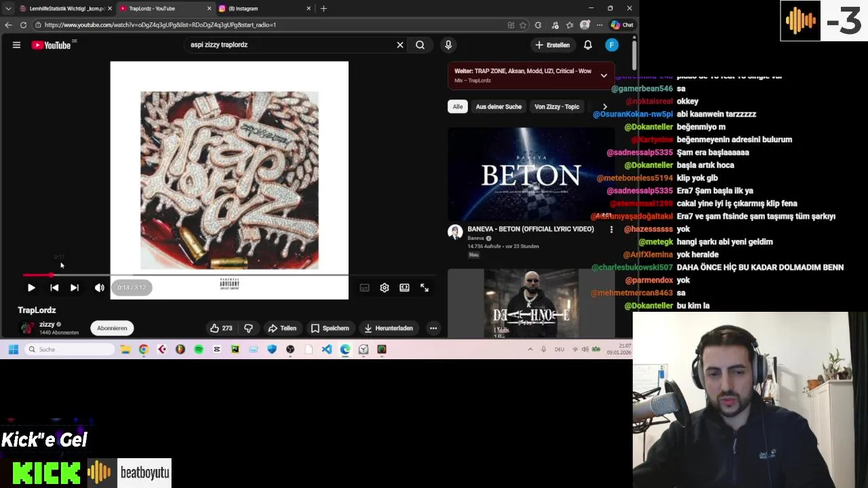Select the Von Zizzy - Topic chip

(x=557, y=106)
